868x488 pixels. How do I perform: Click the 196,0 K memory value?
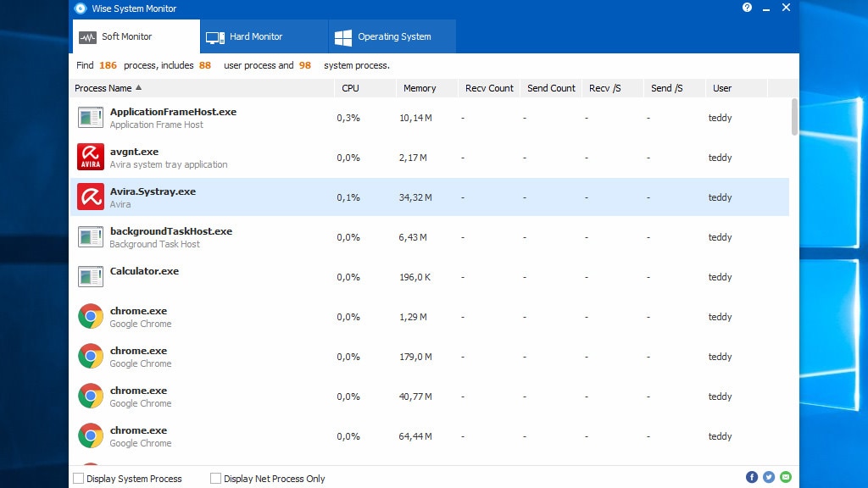(x=415, y=277)
